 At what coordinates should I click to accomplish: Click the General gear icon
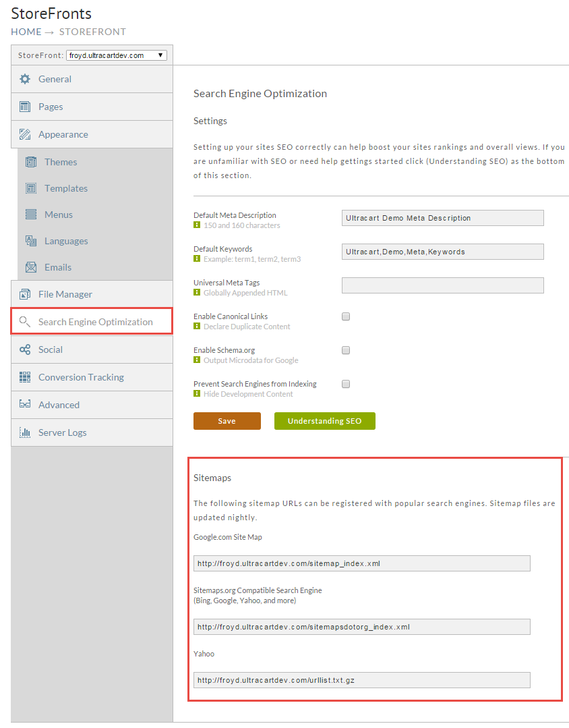click(x=25, y=79)
